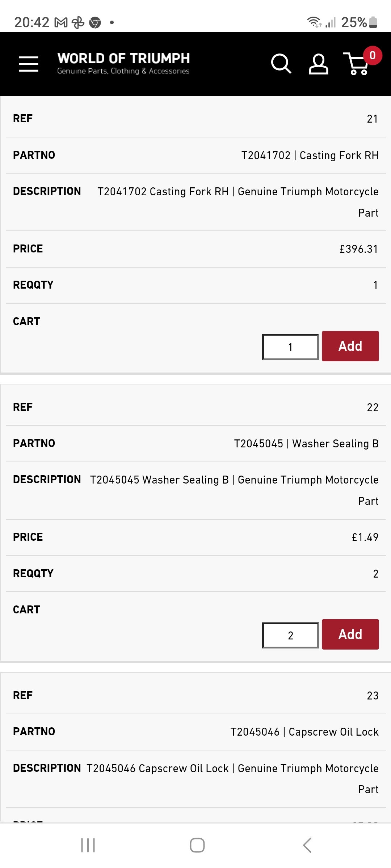This screenshot has height=868, width=391.
Task: Tap the World of Triumph logo
Action: pyautogui.click(x=123, y=63)
